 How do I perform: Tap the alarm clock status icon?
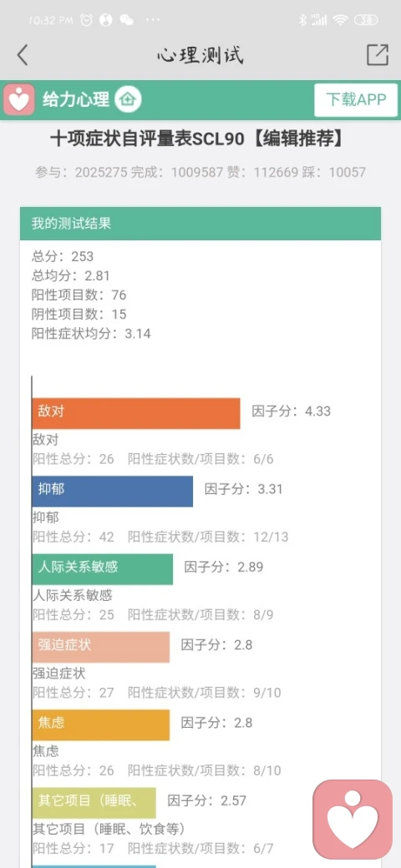[x=86, y=20]
